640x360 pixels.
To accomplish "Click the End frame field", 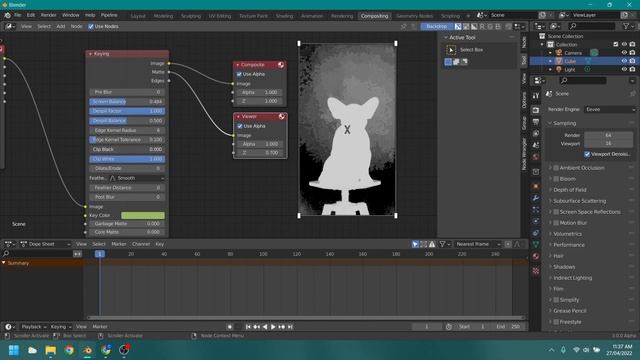I will point(508,327).
